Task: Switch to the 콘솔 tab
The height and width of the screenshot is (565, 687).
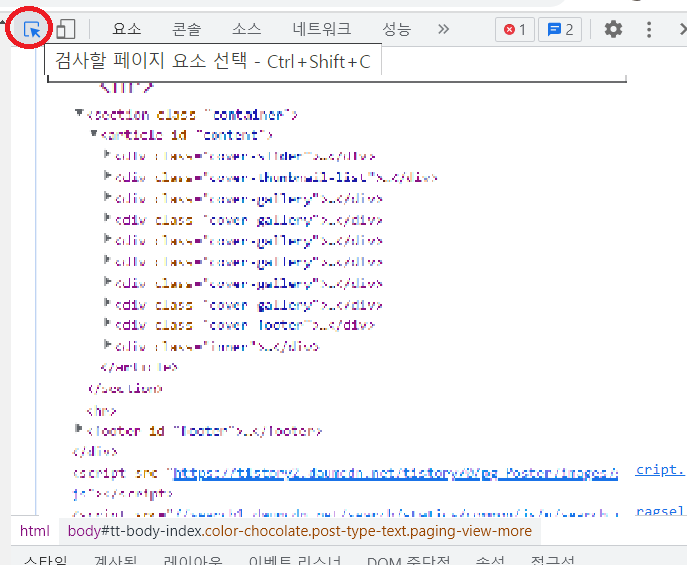Action: pyautogui.click(x=187, y=29)
